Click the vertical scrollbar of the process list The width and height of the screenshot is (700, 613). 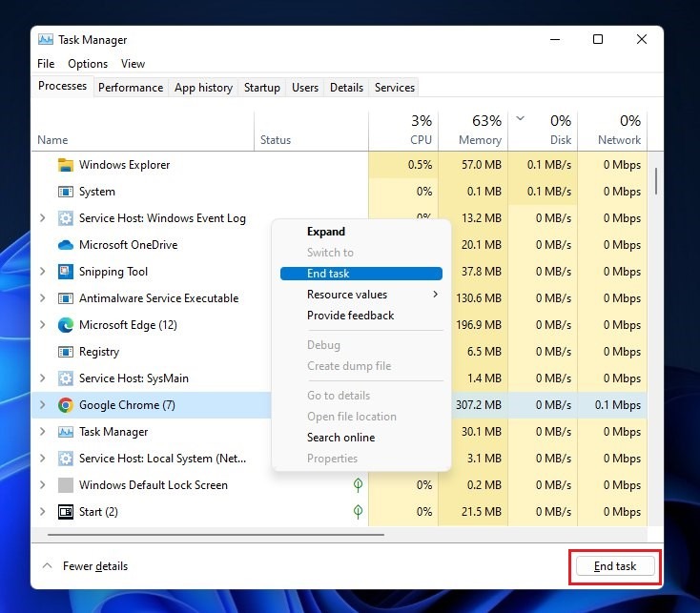[656, 179]
